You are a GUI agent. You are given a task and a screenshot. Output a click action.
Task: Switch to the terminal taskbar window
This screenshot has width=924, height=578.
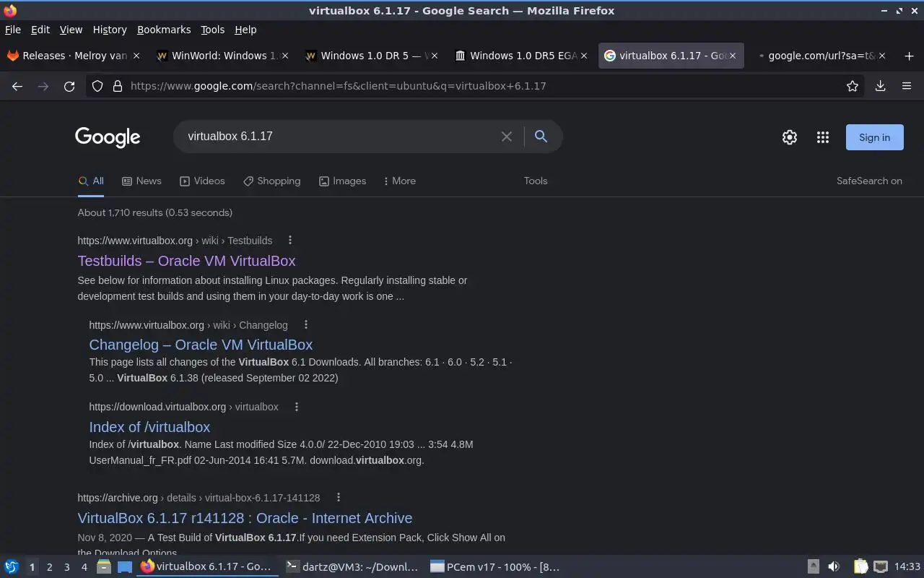click(352, 567)
